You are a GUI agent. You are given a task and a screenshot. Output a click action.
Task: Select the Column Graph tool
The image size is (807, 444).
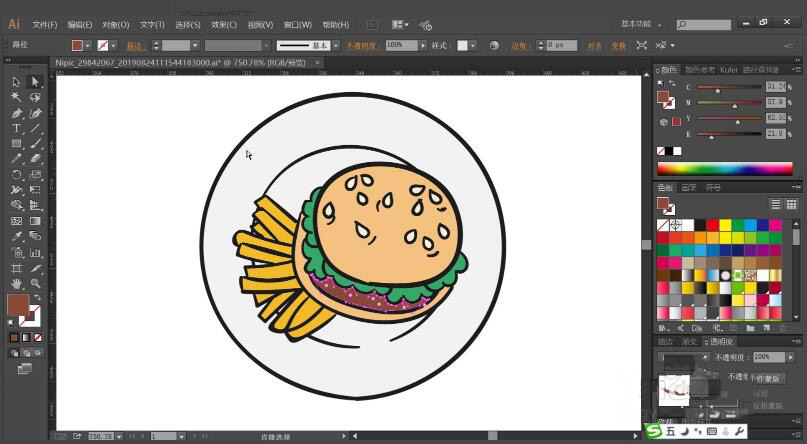[35, 252]
